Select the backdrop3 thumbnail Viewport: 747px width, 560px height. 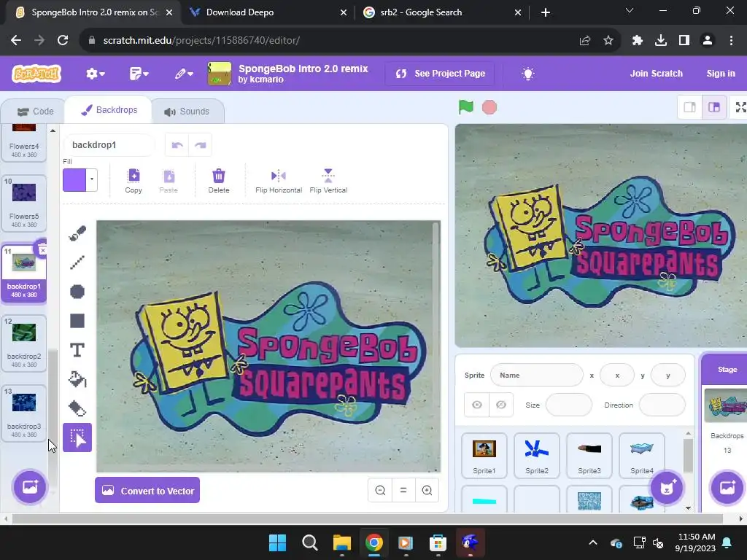(24, 413)
